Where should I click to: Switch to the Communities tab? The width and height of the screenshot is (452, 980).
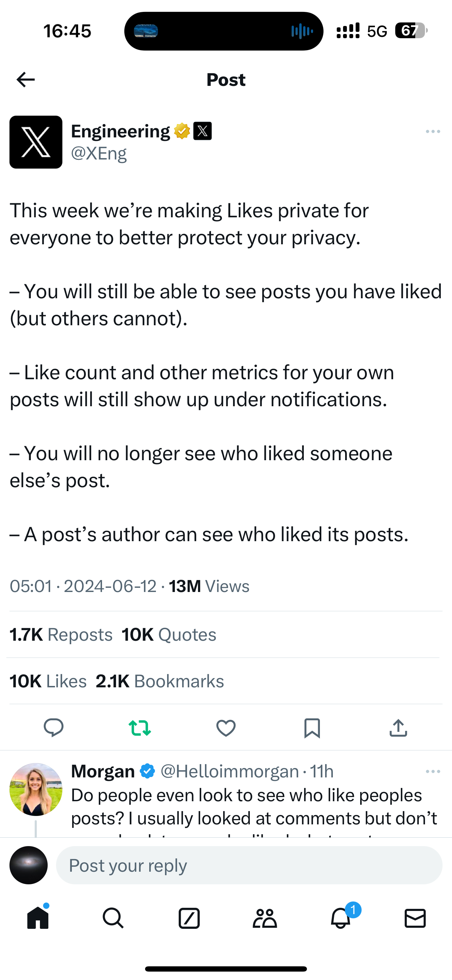(265, 918)
